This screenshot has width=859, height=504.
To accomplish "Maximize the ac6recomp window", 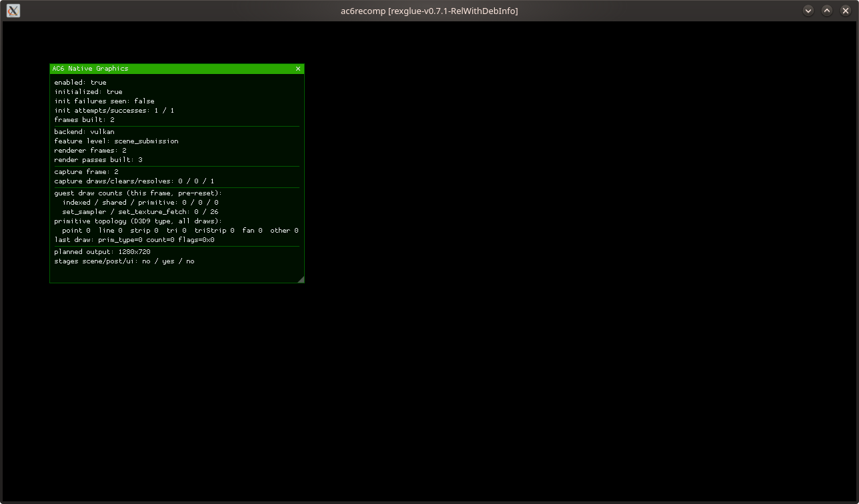I will 827,11.
